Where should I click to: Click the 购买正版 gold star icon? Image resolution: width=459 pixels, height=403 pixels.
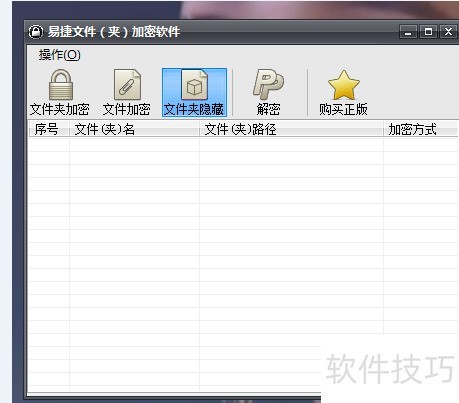tap(344, 85)
